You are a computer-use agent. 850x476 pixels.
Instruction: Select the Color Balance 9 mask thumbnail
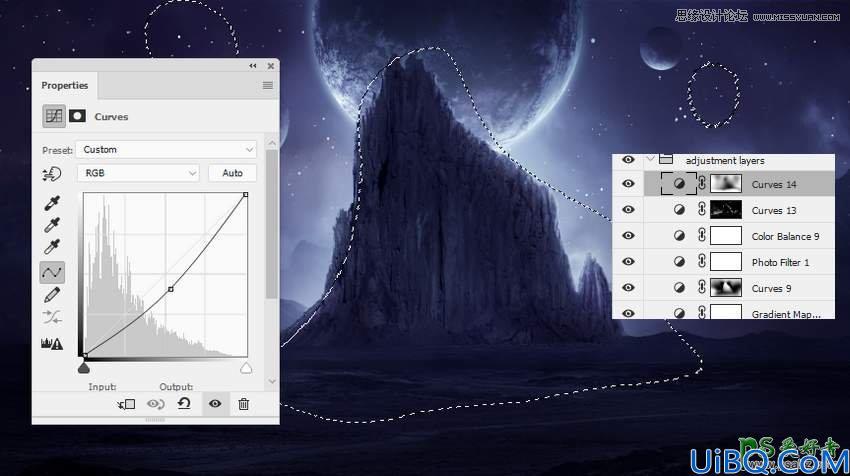click(x=726, y=236)
